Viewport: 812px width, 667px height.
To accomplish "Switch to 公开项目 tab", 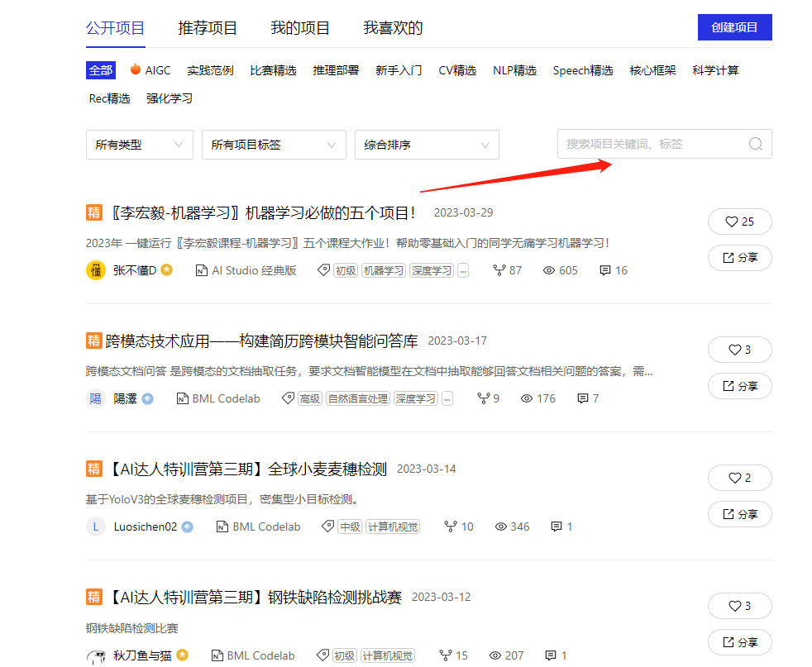I will click(116, 28).
